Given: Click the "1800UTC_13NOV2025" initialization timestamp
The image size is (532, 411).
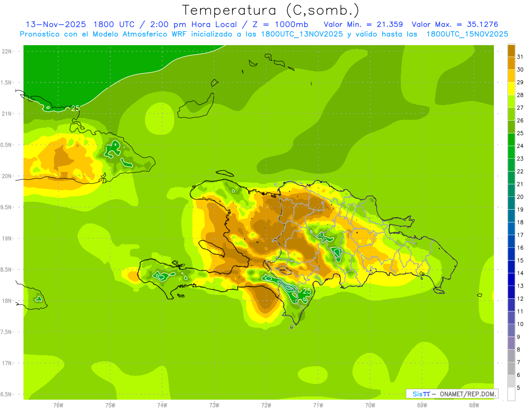Looking at the screenshot, I should coord(302,34).
